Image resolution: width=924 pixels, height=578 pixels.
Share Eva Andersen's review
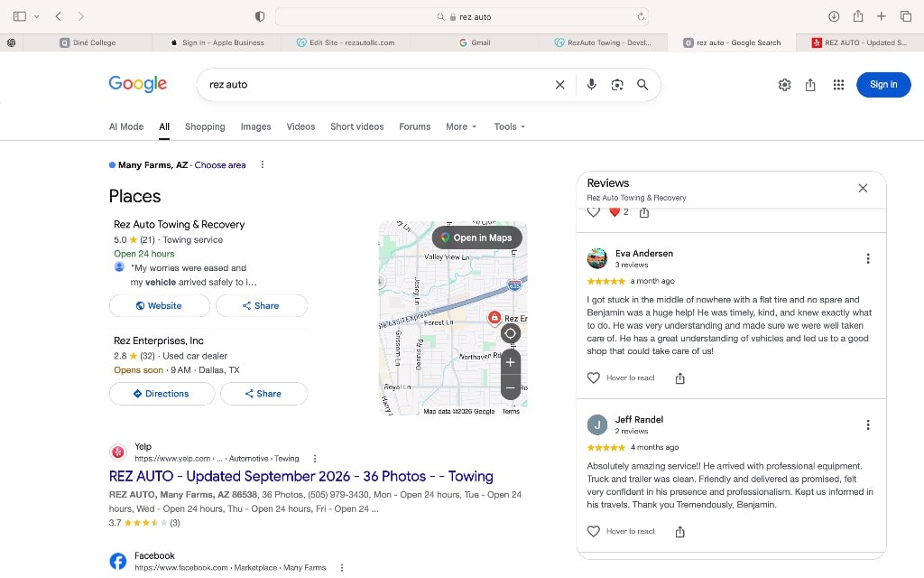679,378
